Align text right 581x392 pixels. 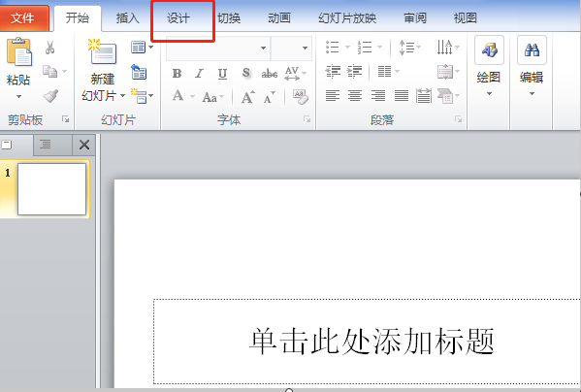378,96
